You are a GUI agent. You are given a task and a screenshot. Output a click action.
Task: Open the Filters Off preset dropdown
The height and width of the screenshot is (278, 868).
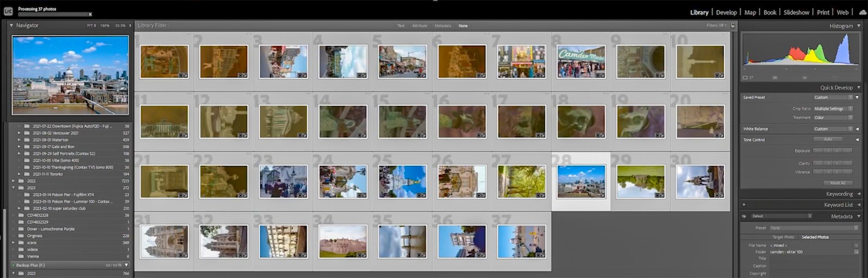point(717,26)
